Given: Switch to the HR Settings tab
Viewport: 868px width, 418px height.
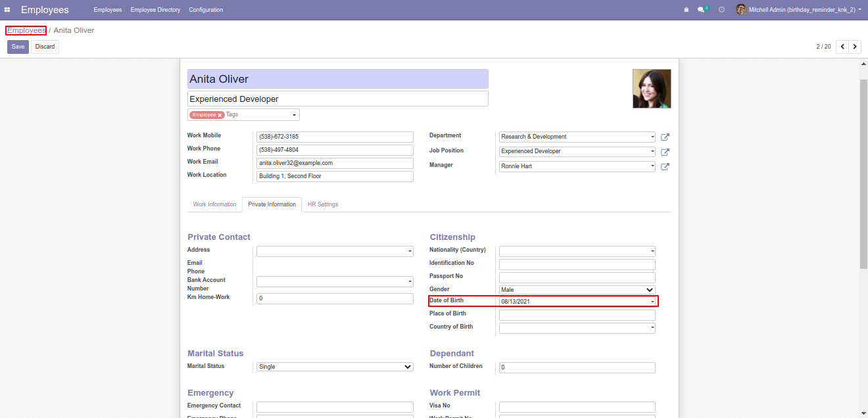Looking at the screenshot, I should pyautogui.click(x=323, y=204).
